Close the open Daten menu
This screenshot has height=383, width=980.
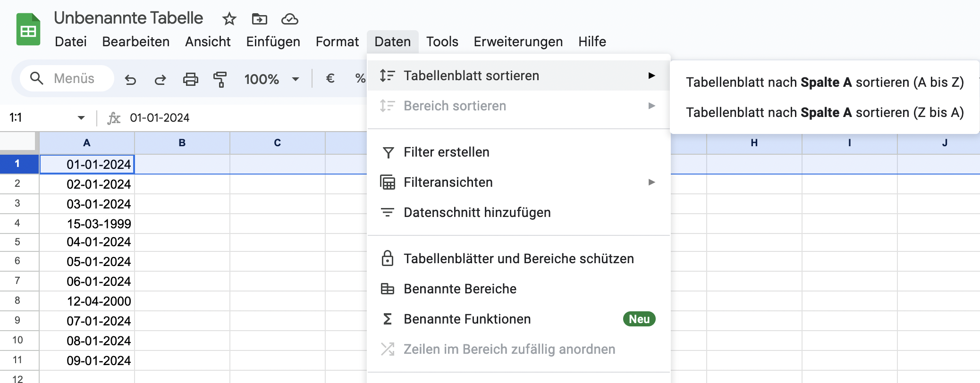click(393, 42)
